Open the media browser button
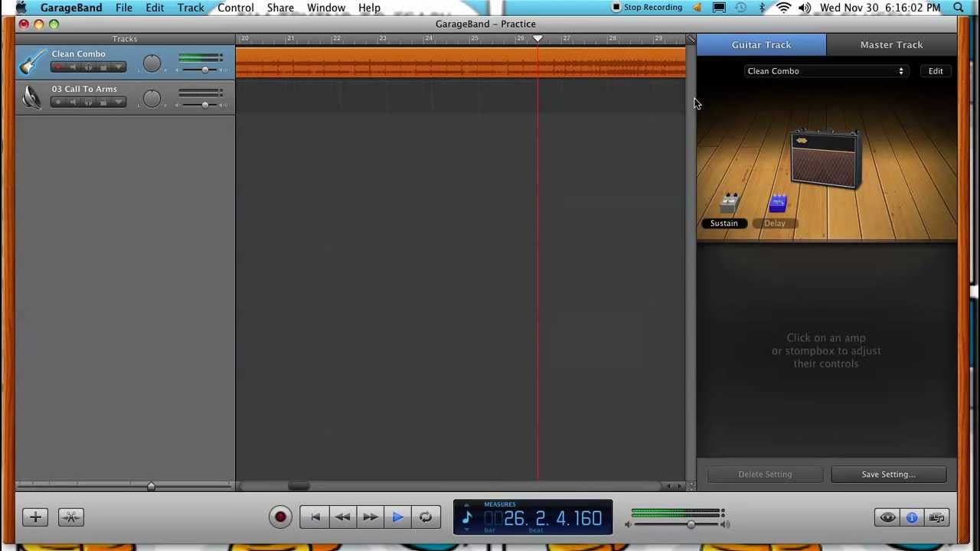The image size is (980, 551). pyautogui.click(x=936, y=517)
